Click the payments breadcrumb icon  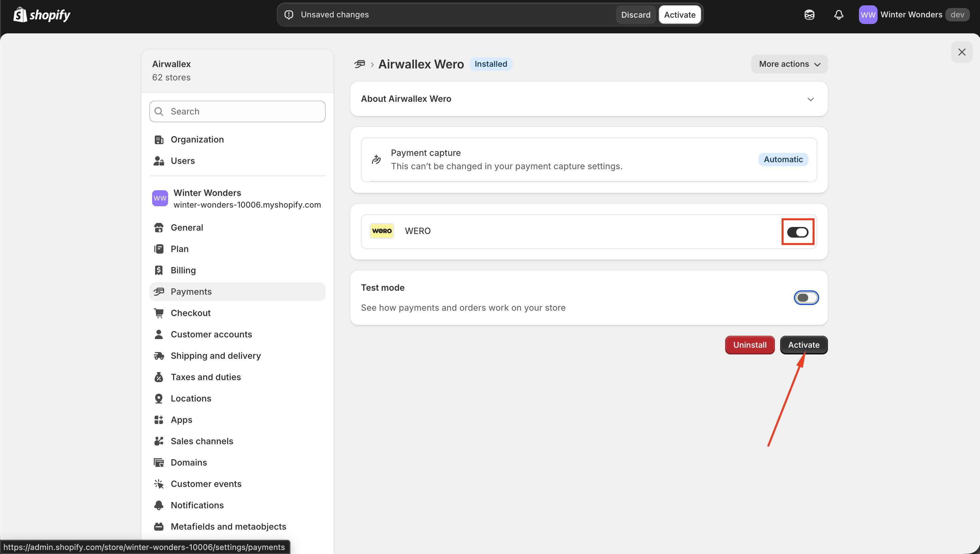click(x=360, y=64)
